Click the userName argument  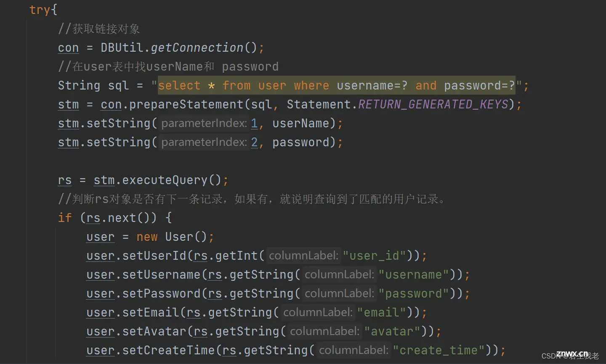pyautogui.click(x=300, y=123)
